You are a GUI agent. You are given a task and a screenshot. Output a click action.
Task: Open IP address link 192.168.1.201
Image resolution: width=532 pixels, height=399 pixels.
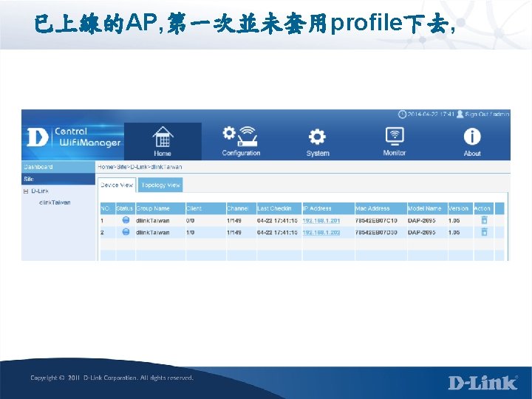(x=321, y=220)
